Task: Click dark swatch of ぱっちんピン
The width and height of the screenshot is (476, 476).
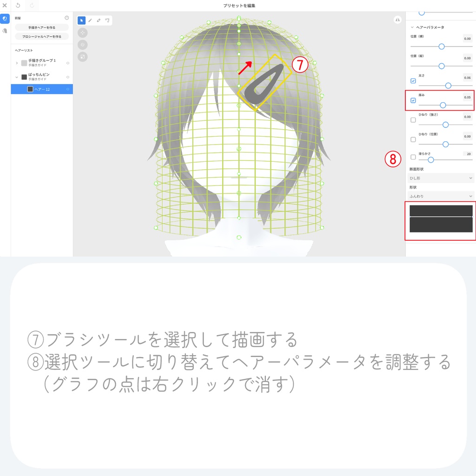Action: [24, 77]
